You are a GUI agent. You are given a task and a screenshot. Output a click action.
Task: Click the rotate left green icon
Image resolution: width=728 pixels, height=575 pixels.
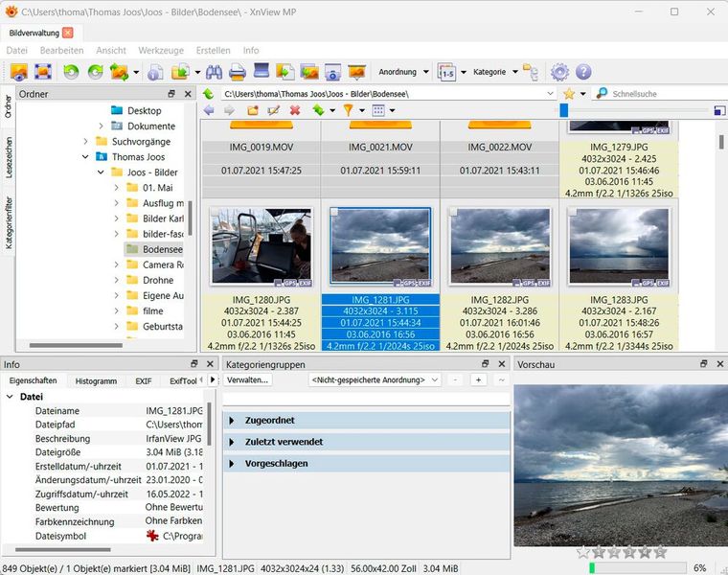pos(71,72)
